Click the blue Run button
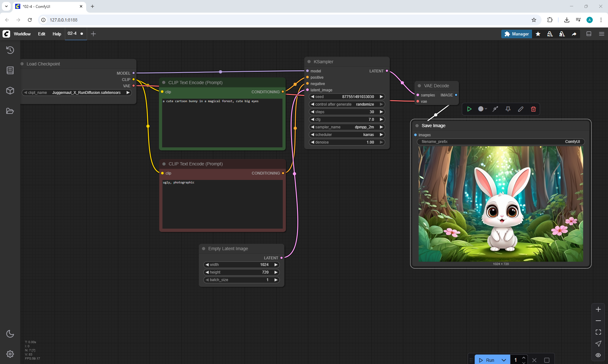 coord(487,360)
